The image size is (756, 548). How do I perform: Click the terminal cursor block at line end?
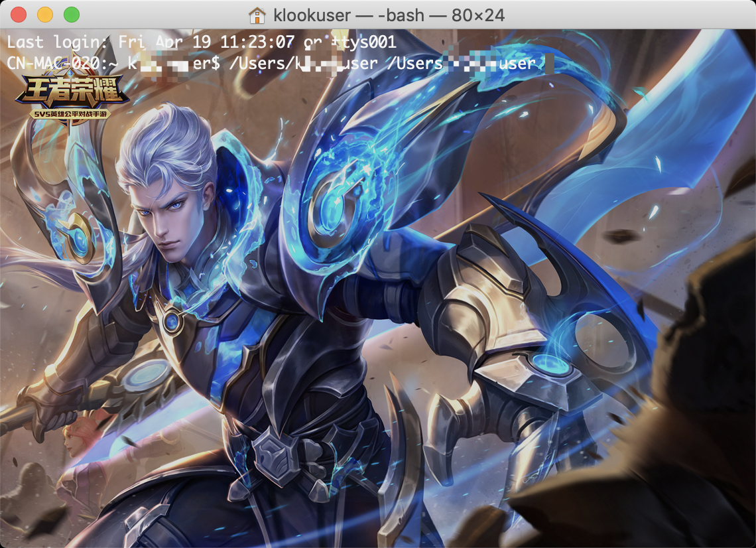pyautogui.click(x=548, y=64)
